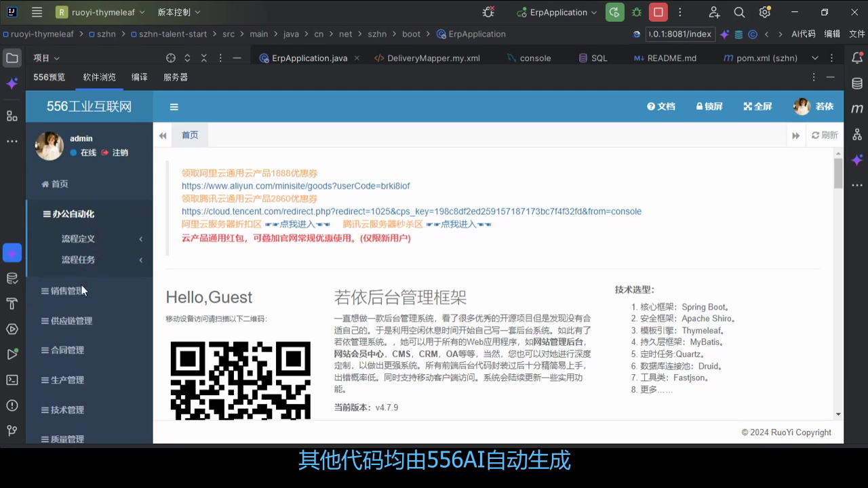Click the select-opened-file target icon
This screenshot has width=868, height=488.
pyautogui.click(x=171, y=58)
